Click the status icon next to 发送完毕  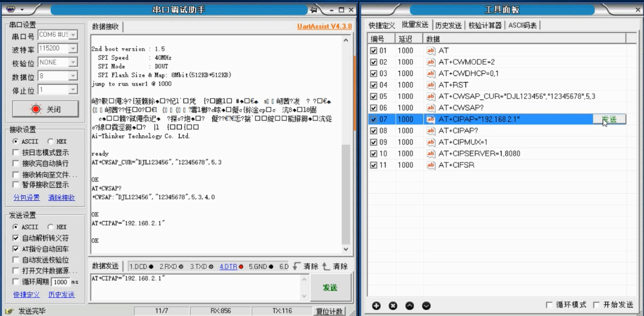coord(10,311)
